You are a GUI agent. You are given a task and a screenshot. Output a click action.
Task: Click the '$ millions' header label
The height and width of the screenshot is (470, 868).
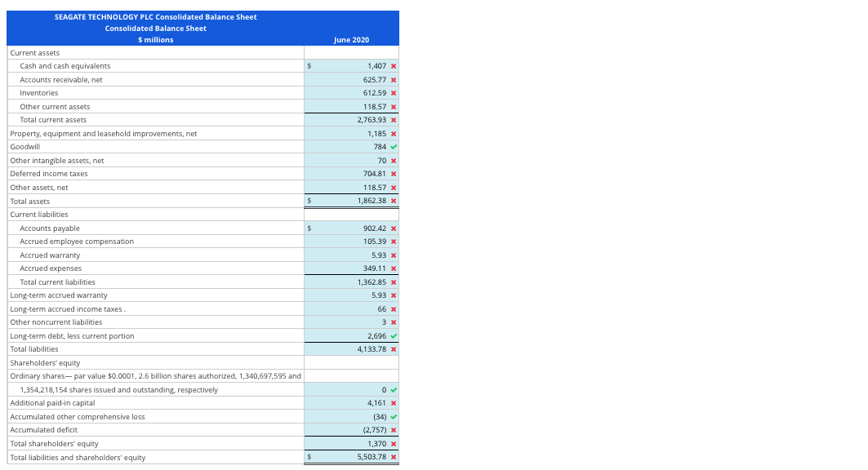(x=155, y=40)
